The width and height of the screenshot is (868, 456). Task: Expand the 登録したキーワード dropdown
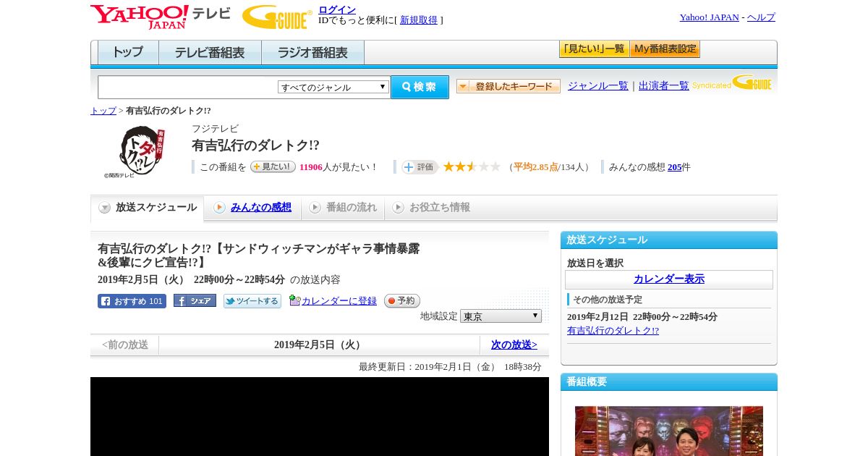[509, 86]
